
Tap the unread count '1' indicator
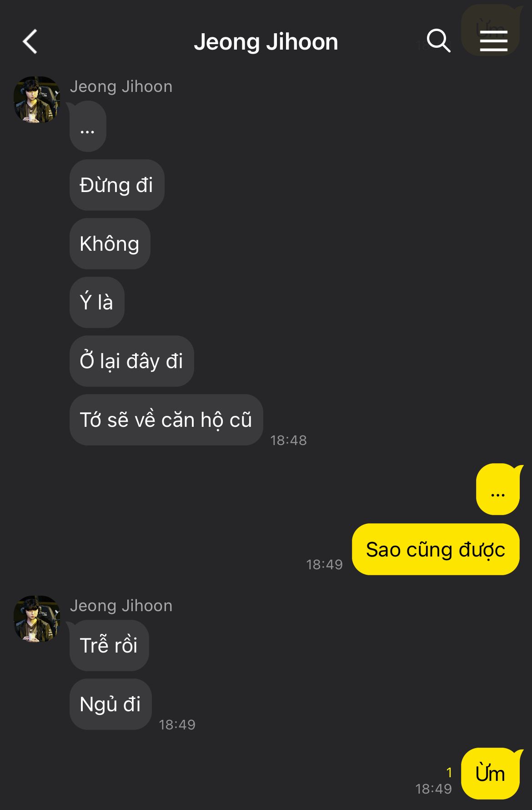pos(449,772)
